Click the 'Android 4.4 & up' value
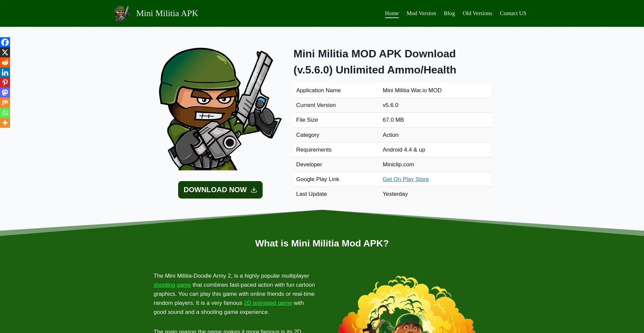 coord(404,150)
